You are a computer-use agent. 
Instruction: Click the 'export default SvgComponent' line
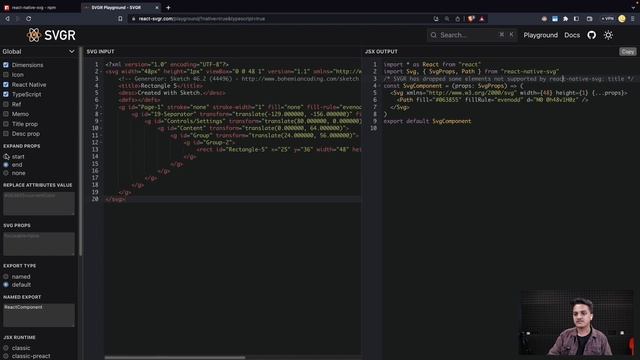[427, 121]
